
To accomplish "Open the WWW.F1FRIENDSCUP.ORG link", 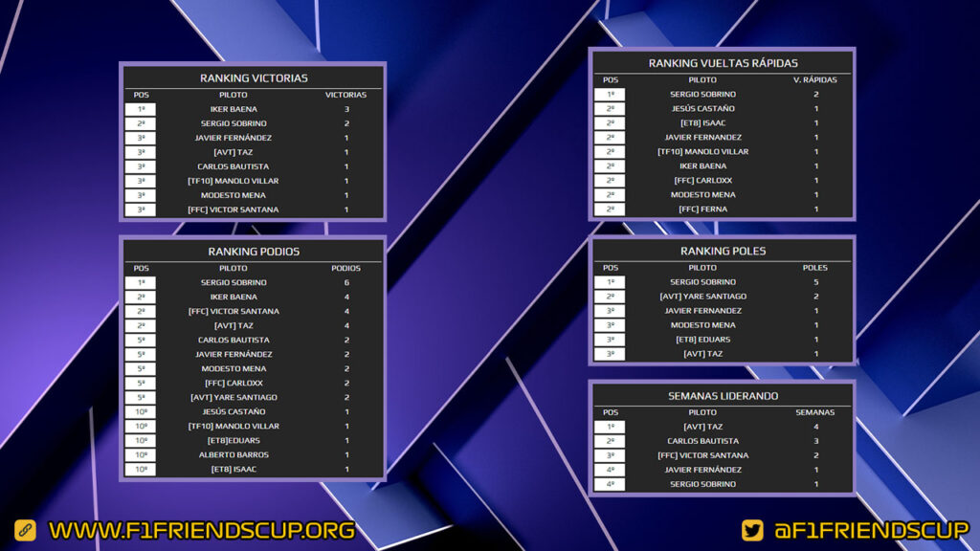I will click(202, 530).
